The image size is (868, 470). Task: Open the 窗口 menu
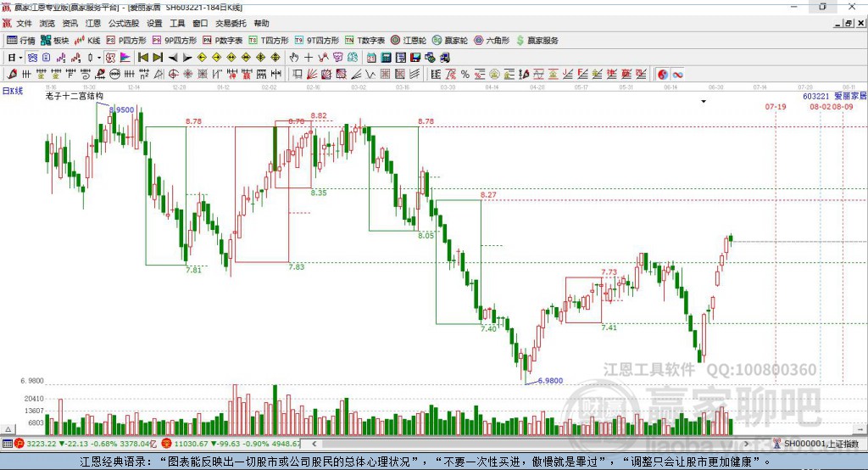pyautogui.click(x=200, y=23)
